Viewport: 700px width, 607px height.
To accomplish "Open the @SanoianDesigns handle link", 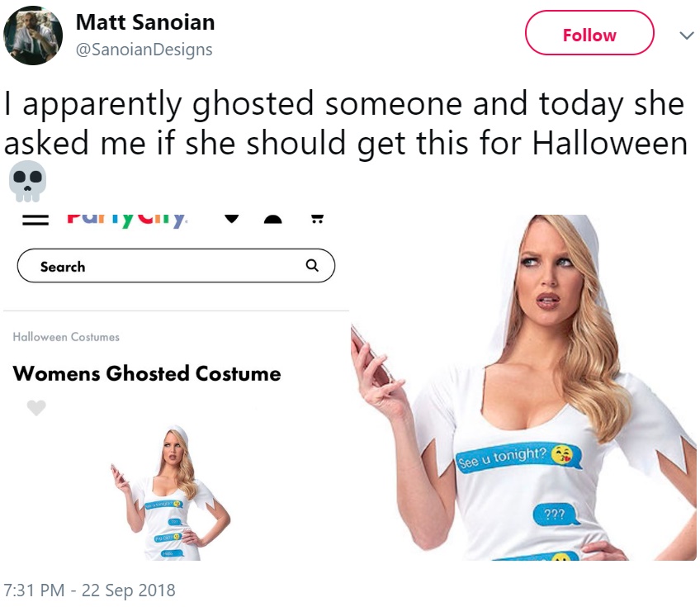I will (x=144, y=49).
